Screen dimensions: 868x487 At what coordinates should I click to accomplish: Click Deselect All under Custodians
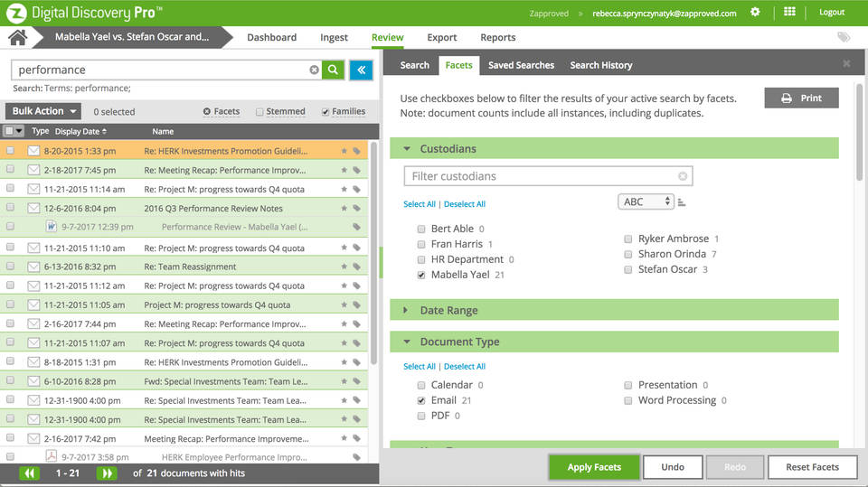(x=464, y=204)
